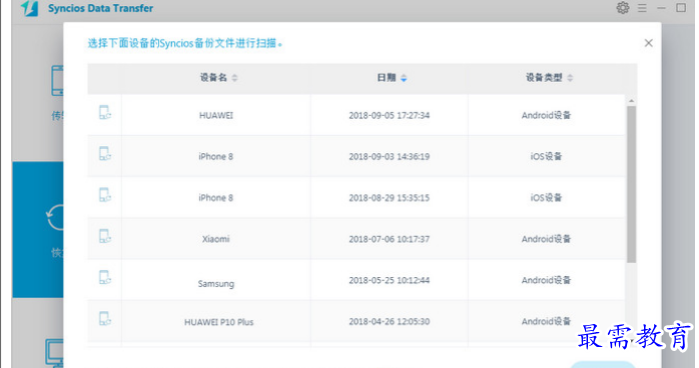Click device icon for iPhone 8 2018-09-03 row

(105, 153)
